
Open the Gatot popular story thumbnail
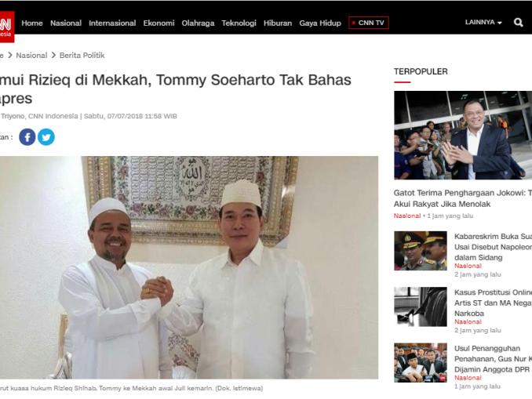click(463, 135)
